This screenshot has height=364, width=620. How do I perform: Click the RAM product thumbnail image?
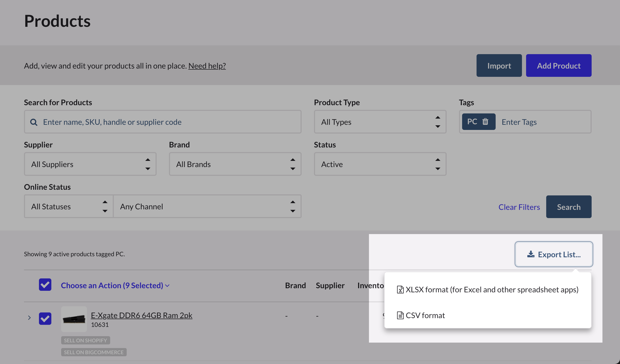point(74,319)
